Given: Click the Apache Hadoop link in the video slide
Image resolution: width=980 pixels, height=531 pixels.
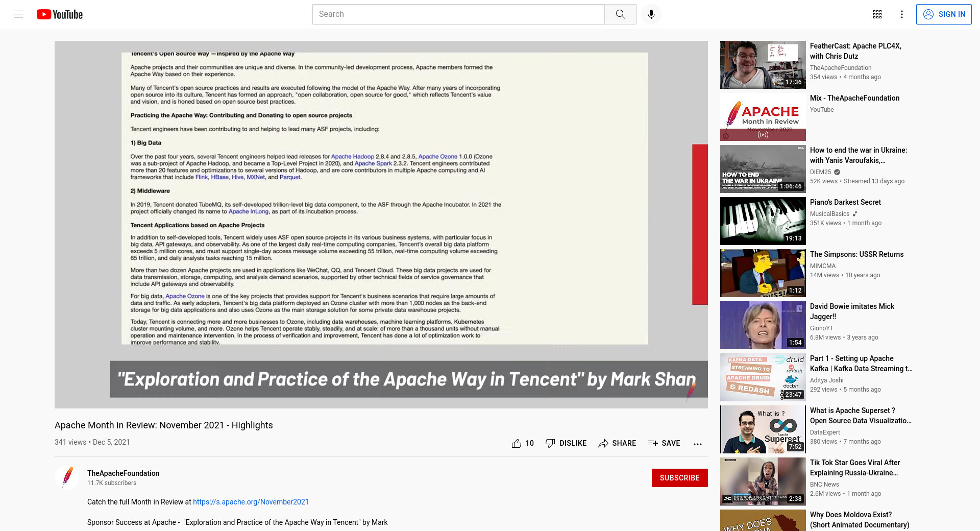Looking at the screenshot, I should 353,157.
